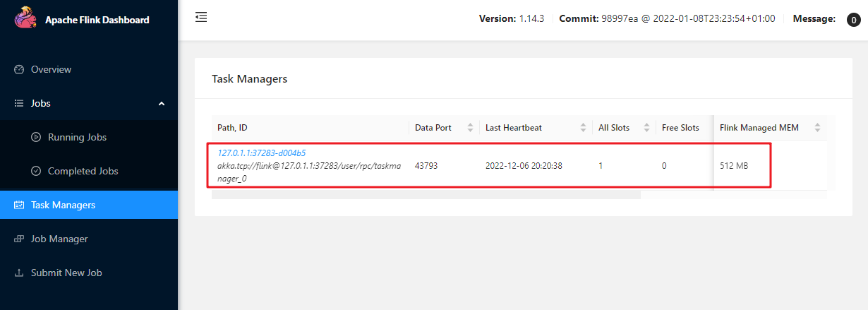The width and height of the screenshot is (868, 310).
Task: Click the Jobs list icon
Action: [x=19, y=103]
